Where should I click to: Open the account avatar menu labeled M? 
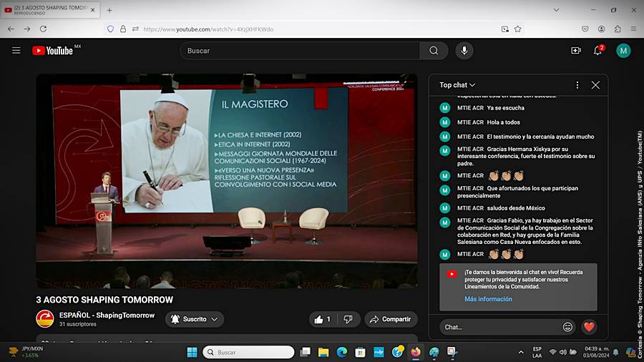point(623,51)
